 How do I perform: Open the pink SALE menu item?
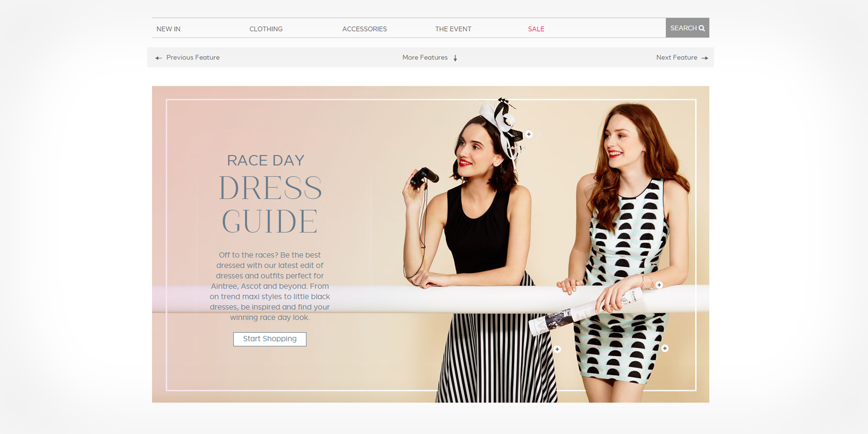coord(536,29)
